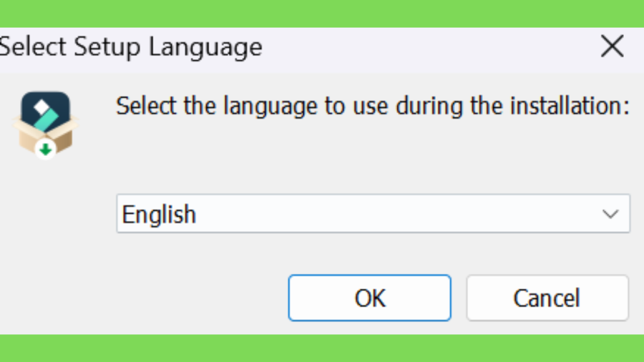Screen dimensions: 644x362
Task: Expand the English language combo box
Action: 373,214
